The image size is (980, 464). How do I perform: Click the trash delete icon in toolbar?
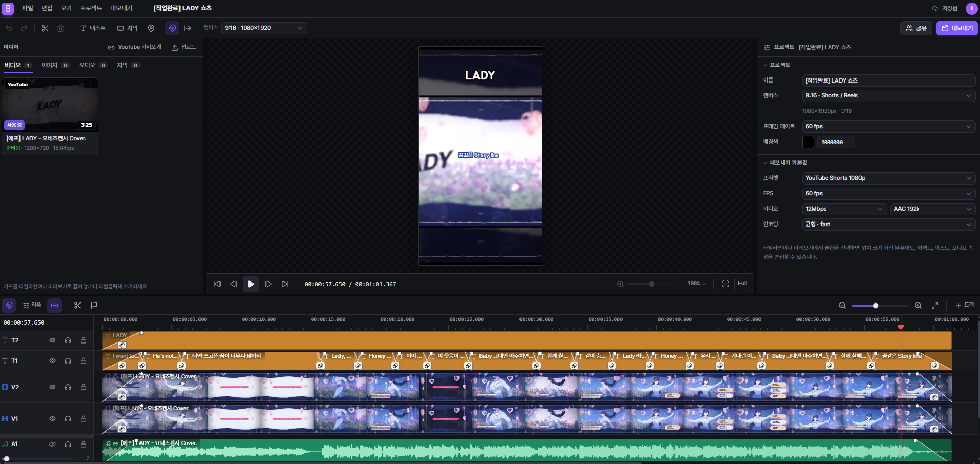pos(61,28)
